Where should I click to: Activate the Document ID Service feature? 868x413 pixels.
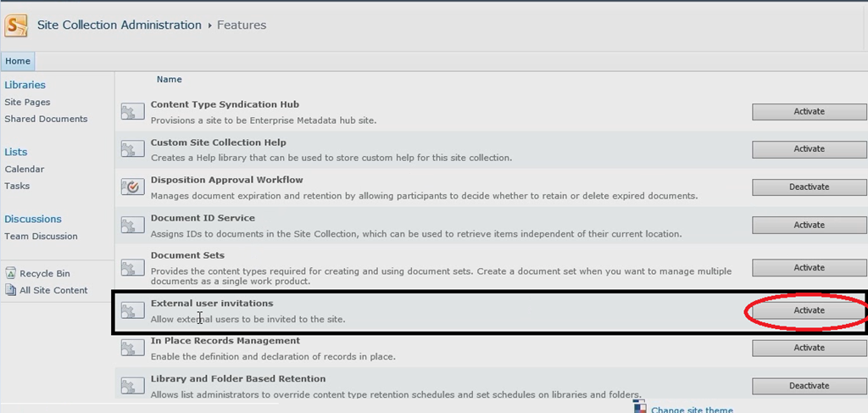(x=809, y=225)
